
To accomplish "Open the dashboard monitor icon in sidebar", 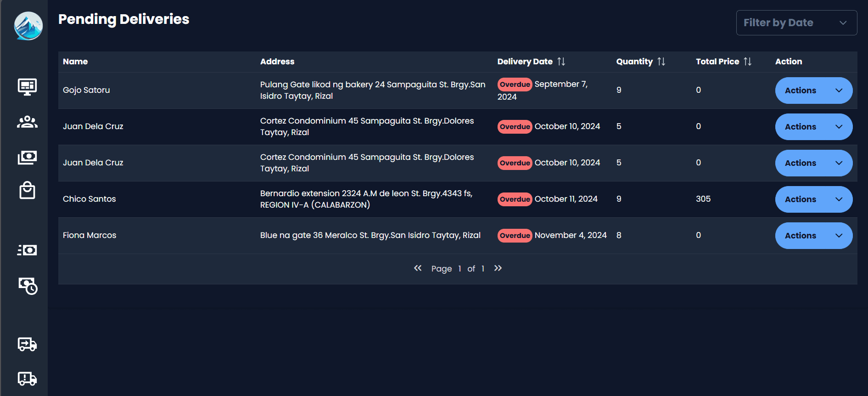I will pos(27,86).
